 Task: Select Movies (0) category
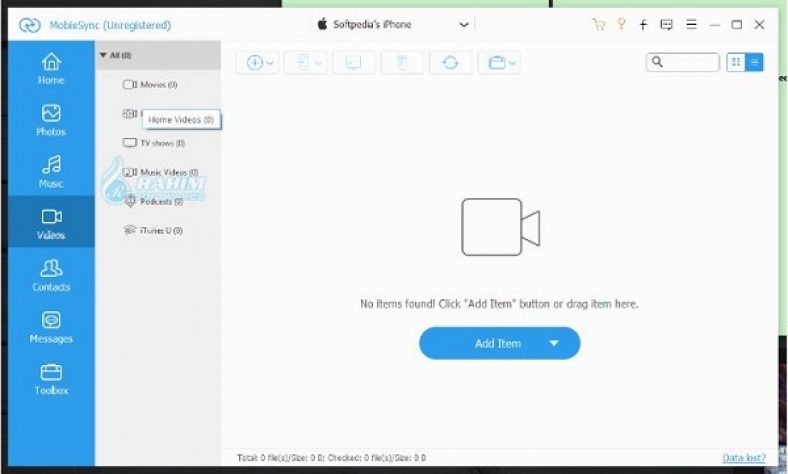point(150,84)
